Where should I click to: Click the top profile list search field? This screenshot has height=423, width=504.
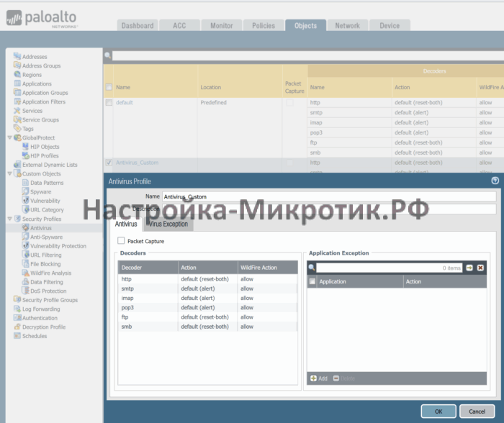pyautogui.click(x=308, y=55)
